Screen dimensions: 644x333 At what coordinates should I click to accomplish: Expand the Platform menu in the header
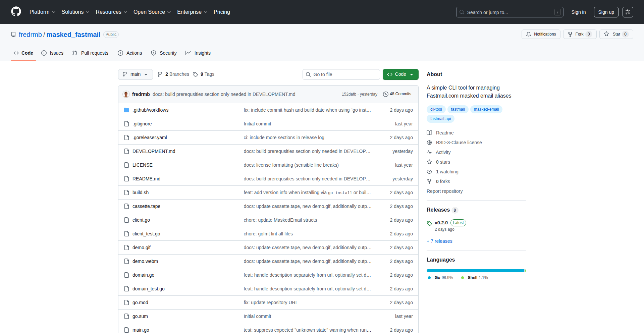42,12
